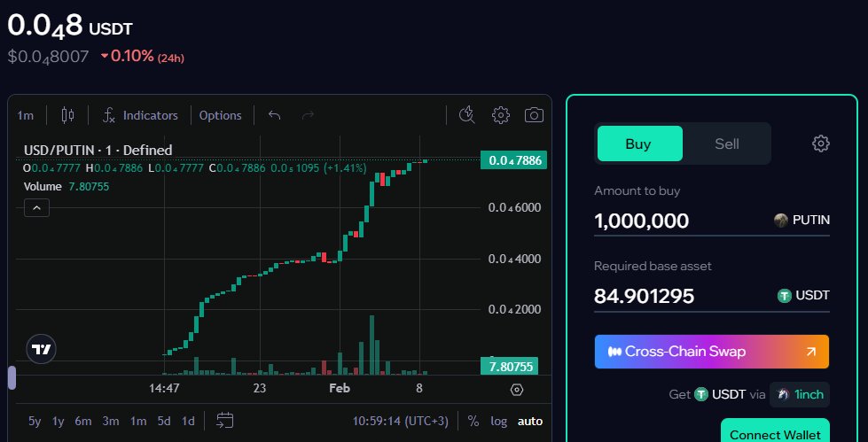Open swap settings gear icon

[x=820, y=143]
